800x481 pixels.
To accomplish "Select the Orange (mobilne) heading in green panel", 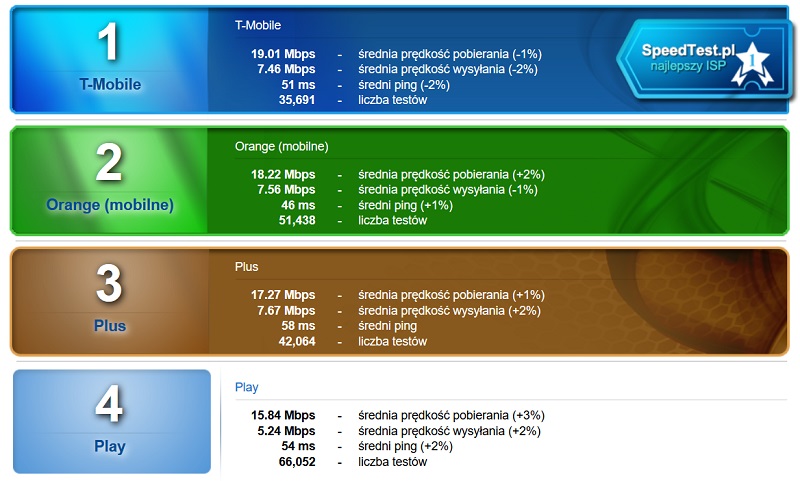I will [x=282, y=146].
